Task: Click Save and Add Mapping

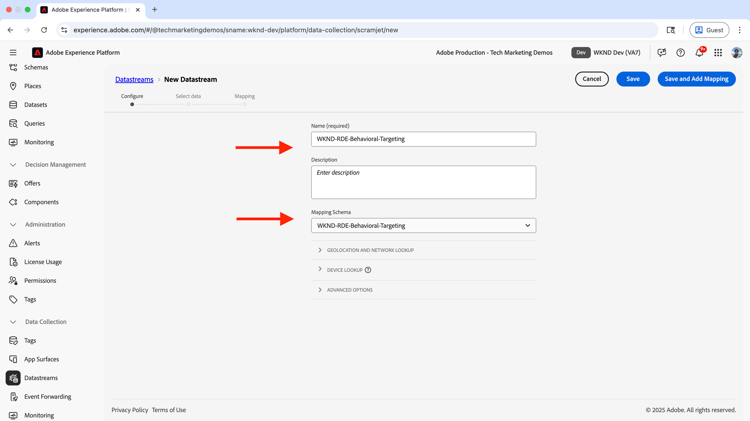Action: 696,79
